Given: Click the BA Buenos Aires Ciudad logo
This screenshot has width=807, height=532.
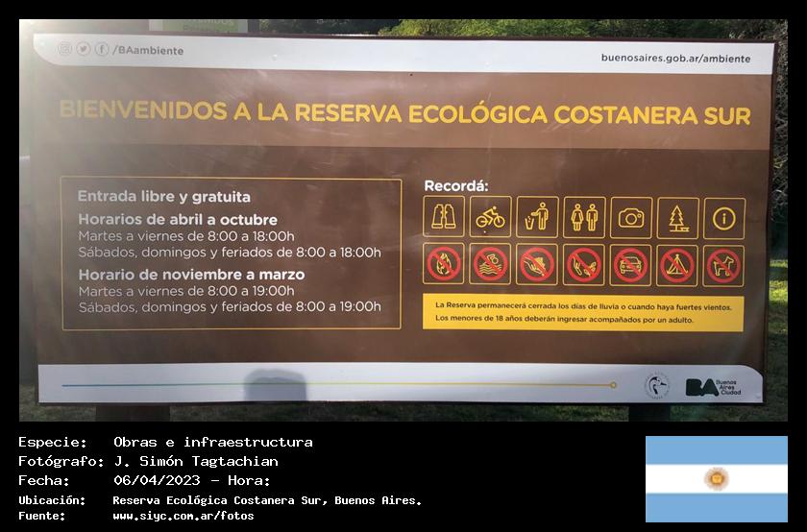Looking at the screenshot, I should (x=713, y=387).
